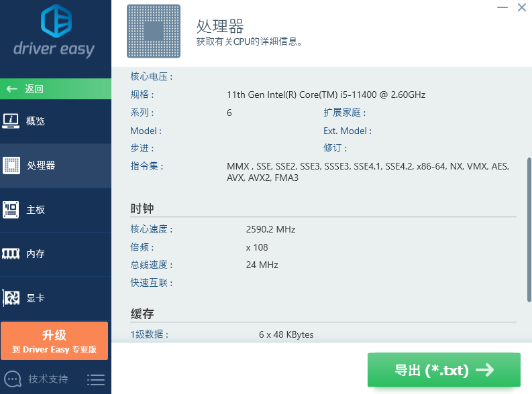Click the orange 升级 upgrade button

pos(54,340)
